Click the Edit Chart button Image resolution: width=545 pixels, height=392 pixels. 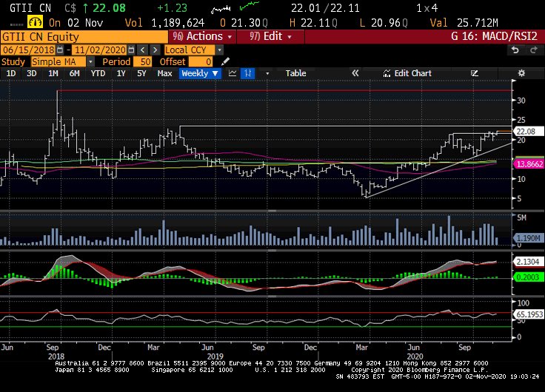(x=407, y=73)
